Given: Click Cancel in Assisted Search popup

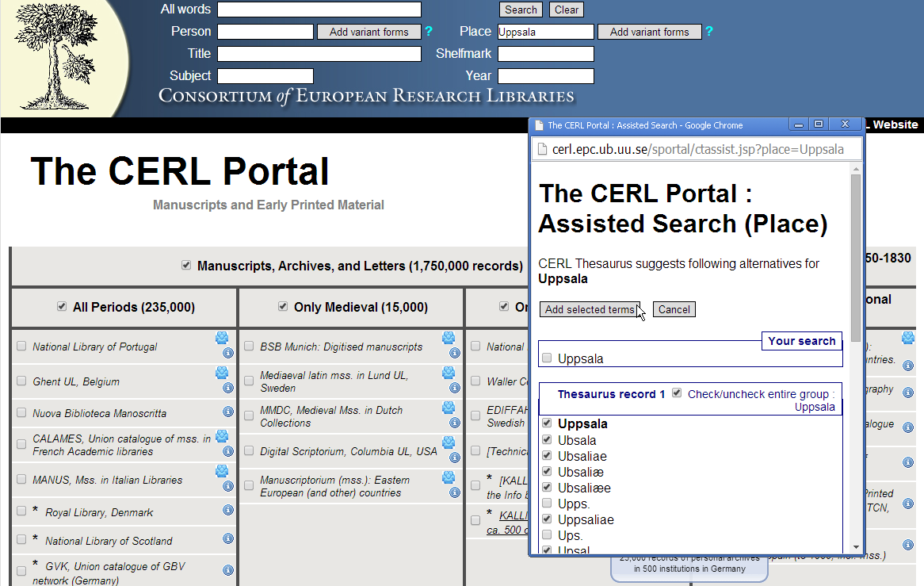Looking at the screenshot, I should (674, 309).
